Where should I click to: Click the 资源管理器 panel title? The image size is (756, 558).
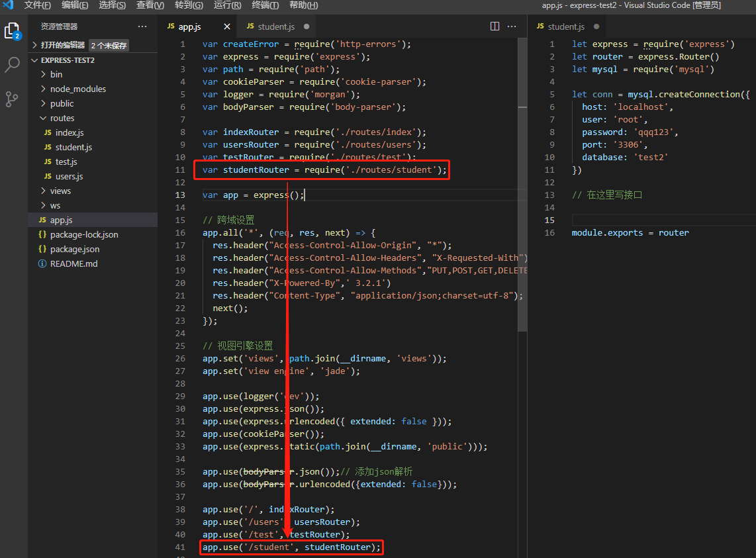click(x=59, y=26)
